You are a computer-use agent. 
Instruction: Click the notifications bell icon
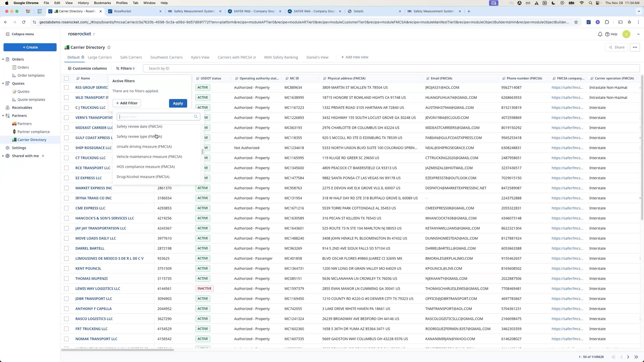click(600, 34)
